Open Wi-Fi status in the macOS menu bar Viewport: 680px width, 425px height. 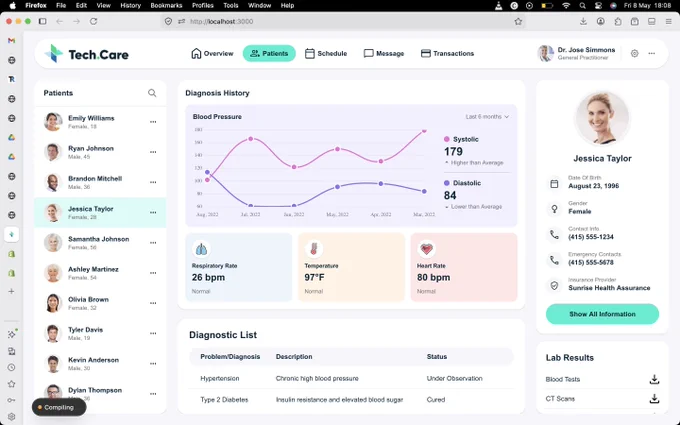point(566,6)
